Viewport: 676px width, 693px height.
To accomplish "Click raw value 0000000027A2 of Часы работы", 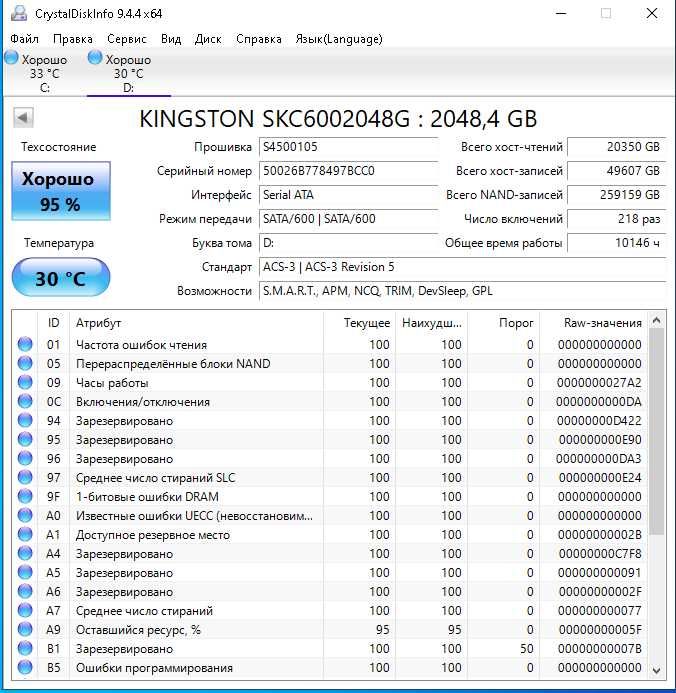I will (599, 383).
